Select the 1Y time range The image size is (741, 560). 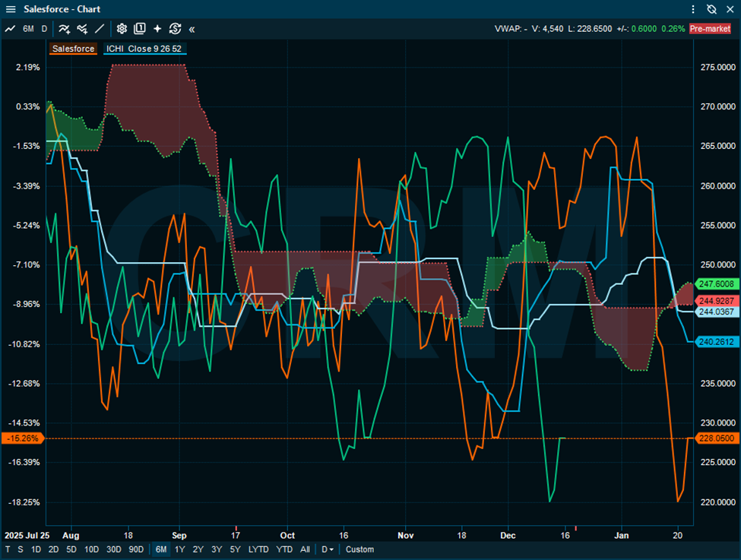click(180, 549)
